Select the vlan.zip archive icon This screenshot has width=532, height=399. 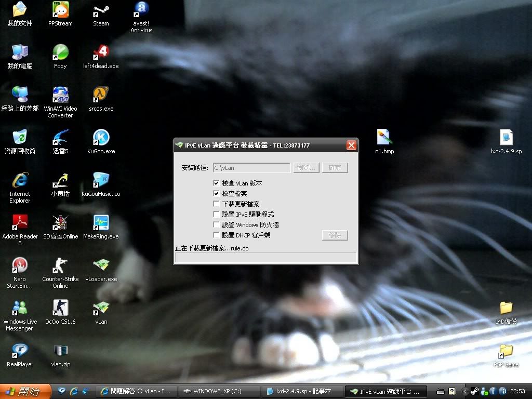coord(60,351)
